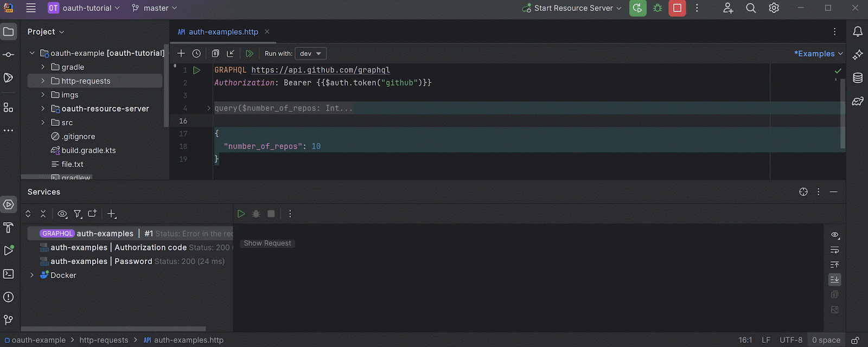This screenshot has width=868, height=347.
Task: Open request history clock icon
Action: [196, 54]
